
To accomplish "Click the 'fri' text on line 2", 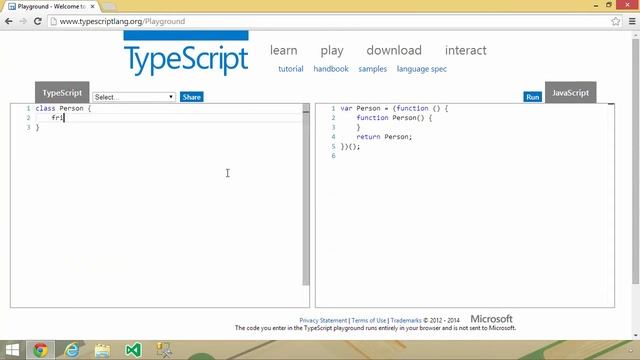I will [57, 118].
